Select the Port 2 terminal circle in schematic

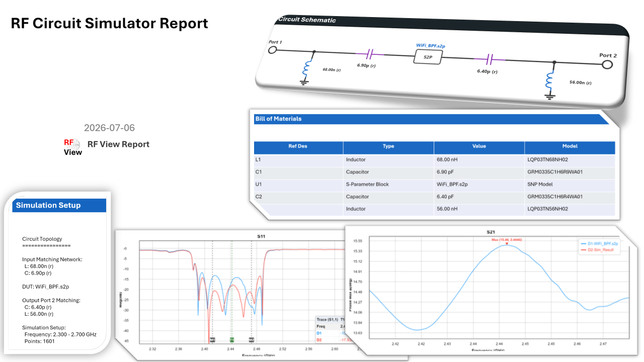pos(607,64)
